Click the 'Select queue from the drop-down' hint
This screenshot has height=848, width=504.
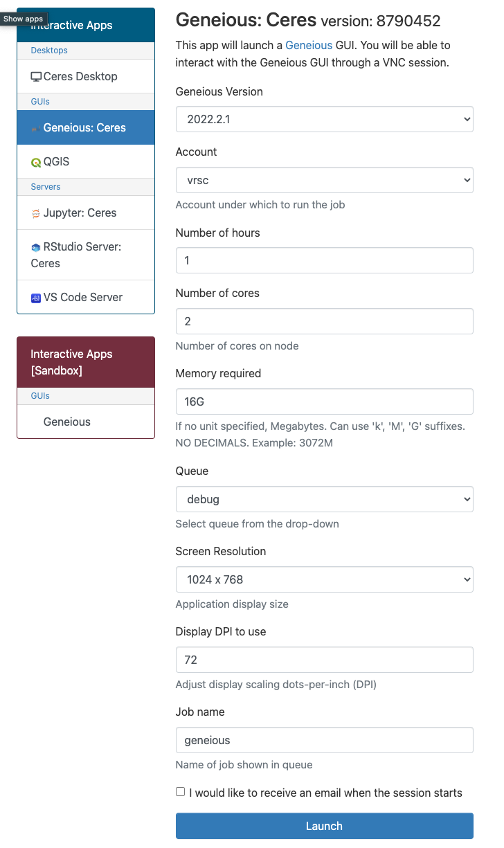click(x=258, y=524)
